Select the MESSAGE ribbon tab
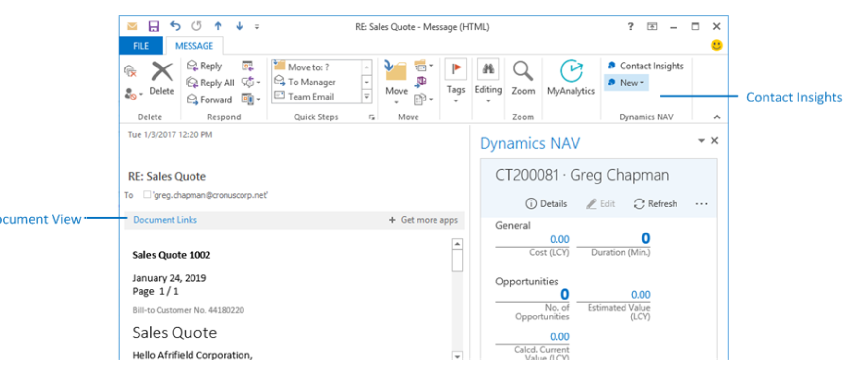This screenshot has width=868, height=383. 194,46
